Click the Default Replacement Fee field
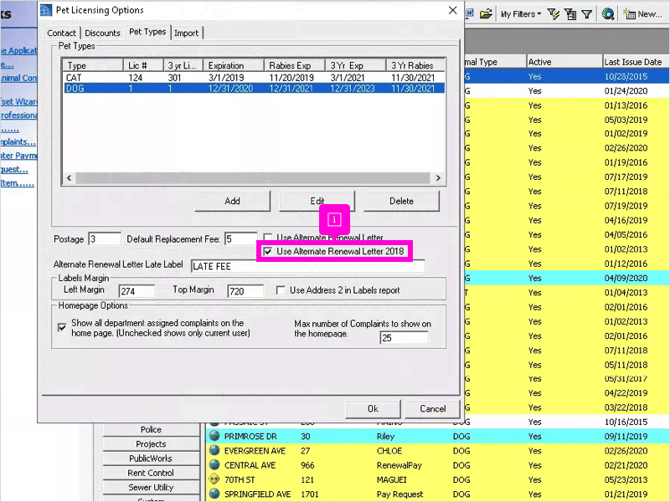Viewport: 670px width, 502px height. pyautogui.click(x=241, y=239)
